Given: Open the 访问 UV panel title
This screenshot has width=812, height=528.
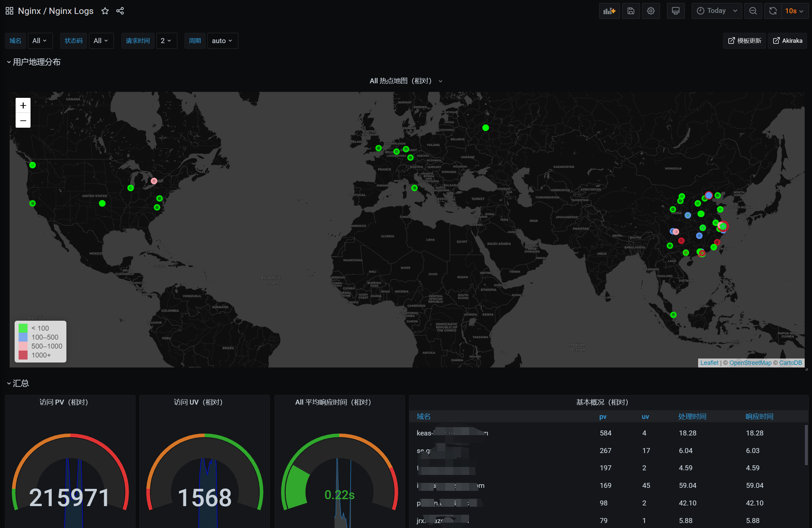Looking at the screenshot, I should click(x=198, y=402).
